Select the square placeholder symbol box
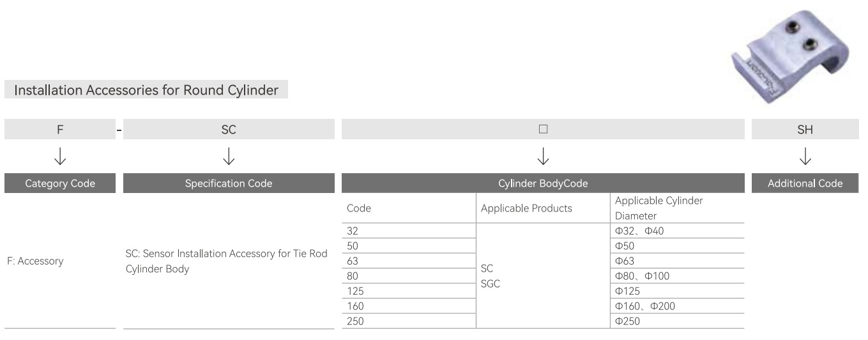This screenshot has width=868, height=340. point(543,129)
